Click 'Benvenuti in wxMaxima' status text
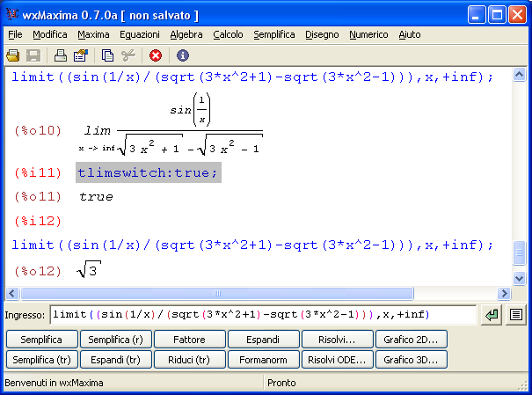This screenshot has height=395, width=532. (x=54, y=383)
